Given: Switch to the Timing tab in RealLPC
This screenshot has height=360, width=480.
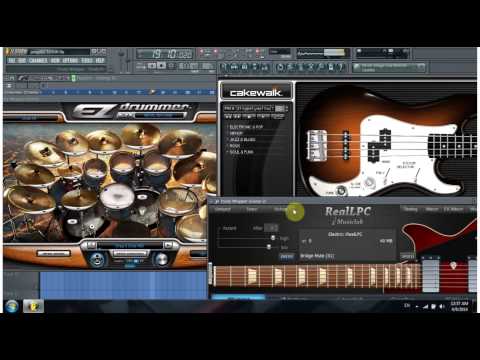Looking at the screenshot, I should [x=411, y=209].
